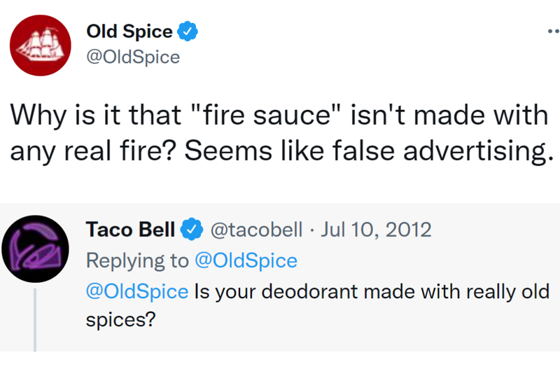This screenshot has width=560, height=392.
Task: Open the quoted Taco Bell tweet body
Action: click(318, 305)
